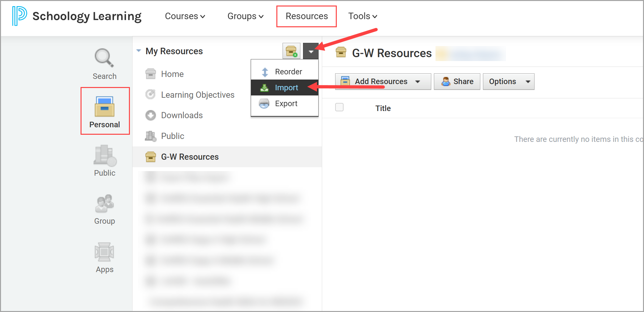Choose Export from the dropdown menu
Viewport: 644px width, 312px height.
click(x=284, y=104)
